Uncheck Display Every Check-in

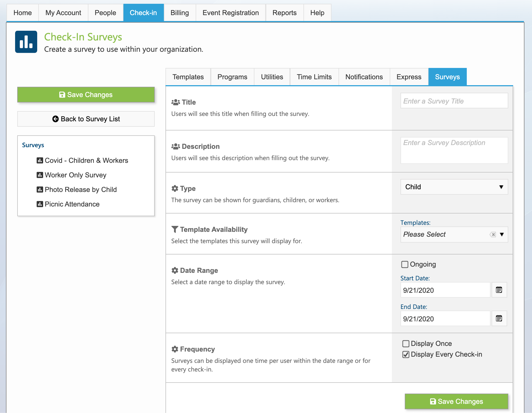pos(406,354)
